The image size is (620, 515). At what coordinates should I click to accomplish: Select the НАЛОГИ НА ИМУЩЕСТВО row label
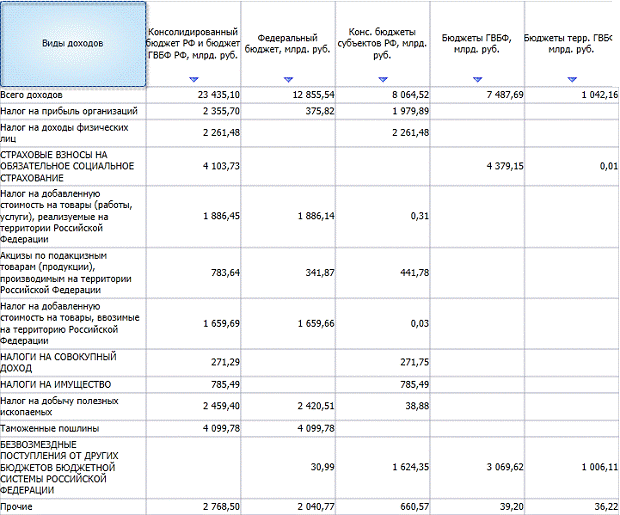(x=55, y=384)
